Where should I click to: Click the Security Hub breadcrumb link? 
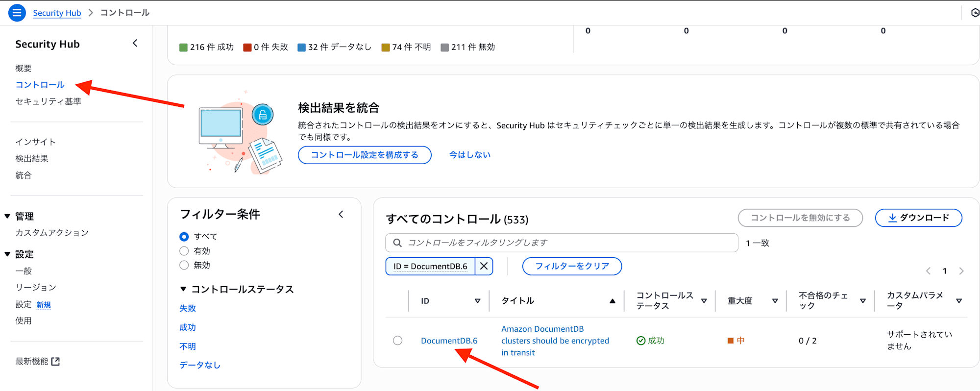pyautogui.click(x=57, y=13)
